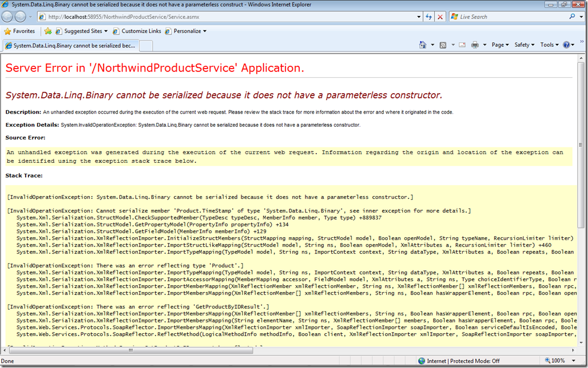This screenshot has width=588, height=368.
Task: Click Internet Protected Mode status indicator
Action: coord(459,361)
